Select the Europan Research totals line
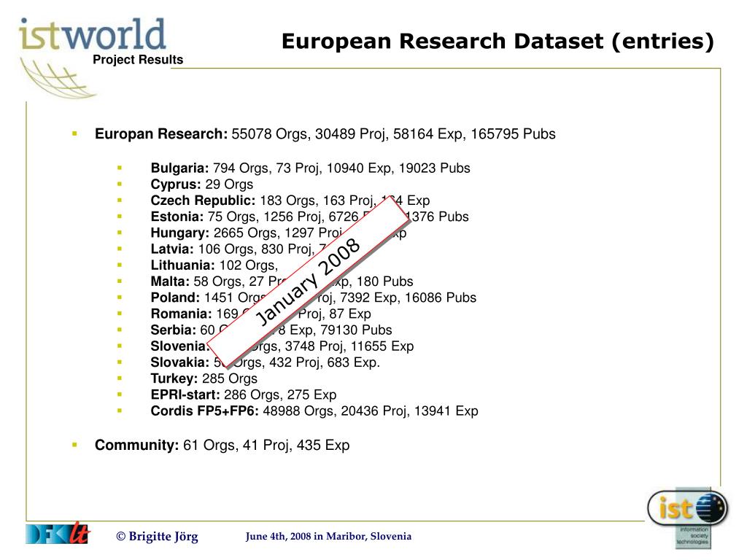 pos(325,134)
